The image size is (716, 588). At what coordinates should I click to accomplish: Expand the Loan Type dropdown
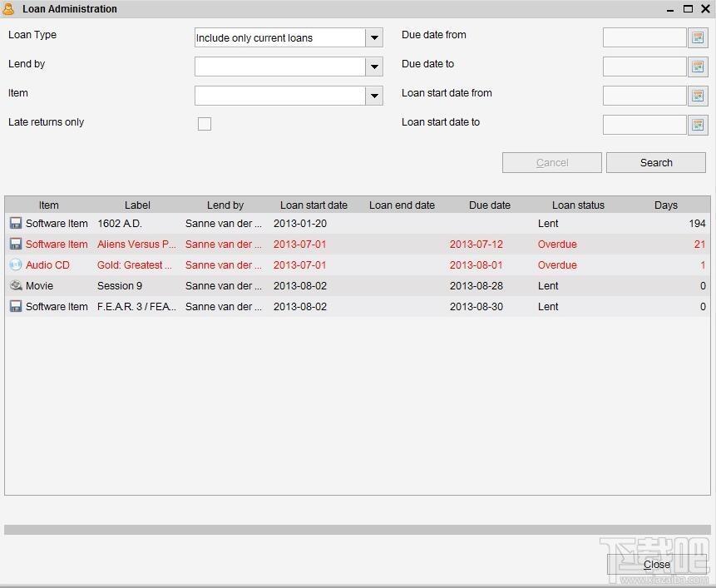pyautogui.click(x=374, y=37)
